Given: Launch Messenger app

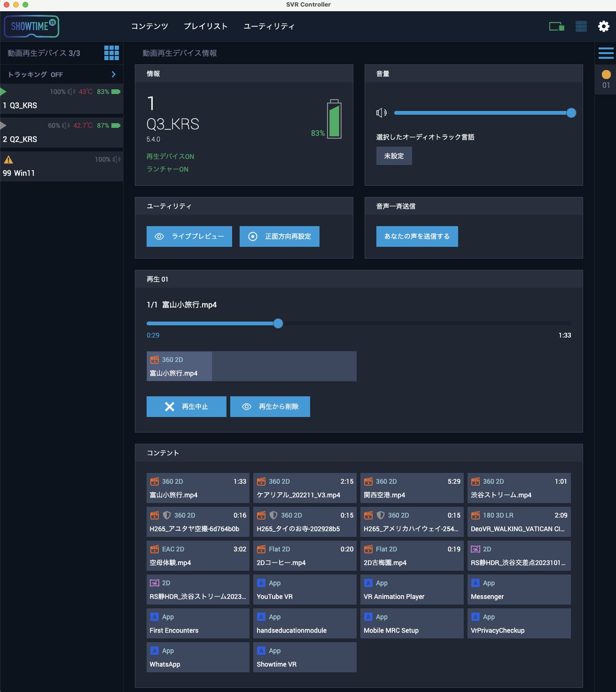Looking at the screenshot, I should [519, 590].
